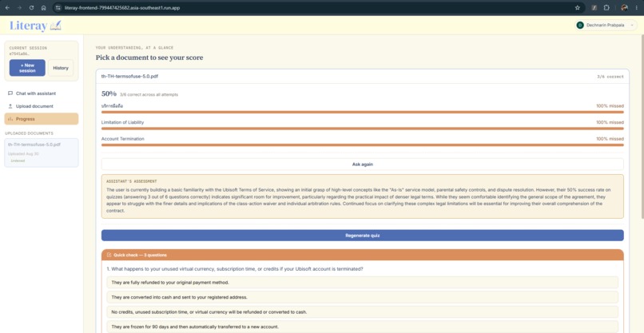This screenshot has width=644, height=333.
Task: Go to Upload document
Action: pyautogui.click(x=42, y=106)
